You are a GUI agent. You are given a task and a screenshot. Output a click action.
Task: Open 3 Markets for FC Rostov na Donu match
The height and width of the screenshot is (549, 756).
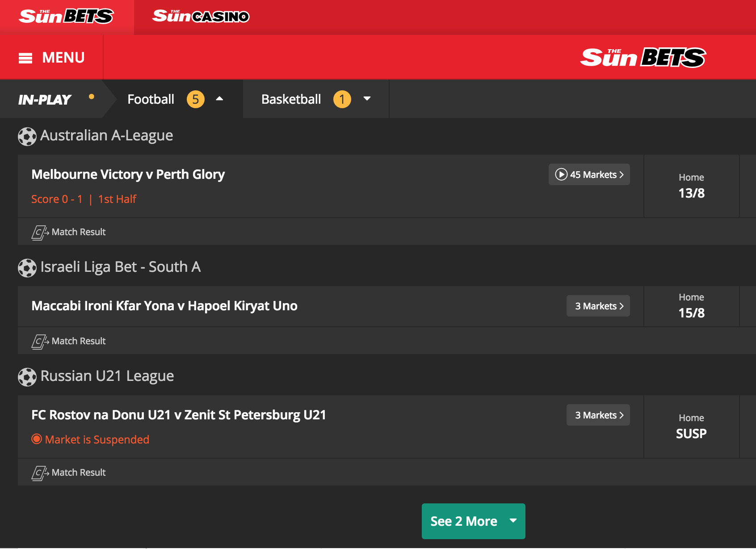point(598,415)
